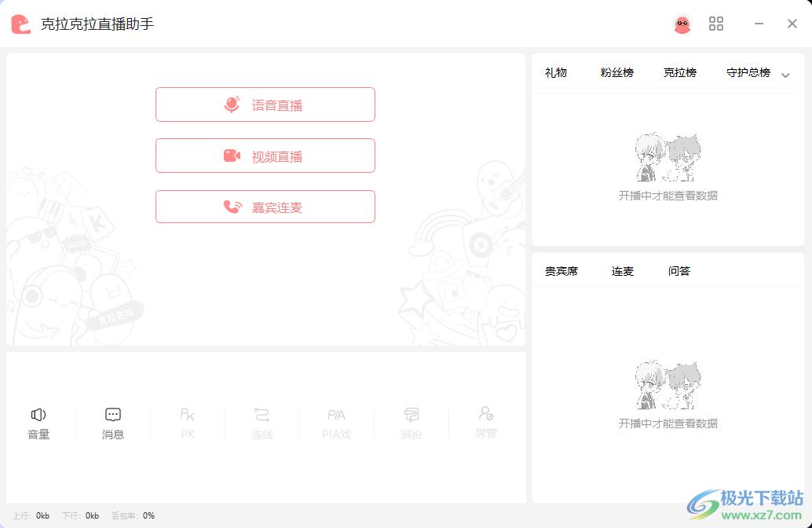This screenshot has width=812, height=528.
Task: Click the 连线 connection icon
Action: tap(262, 423)
